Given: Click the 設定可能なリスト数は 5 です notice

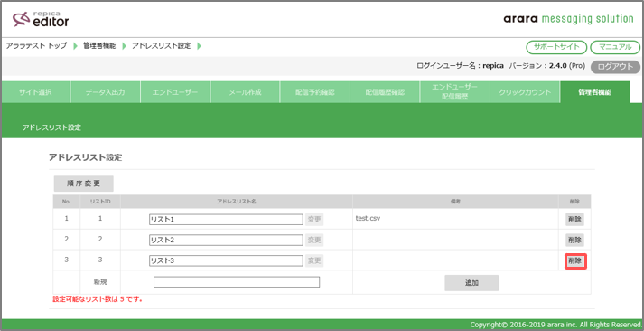Looking at the screenshot, I should pos(98,299).
